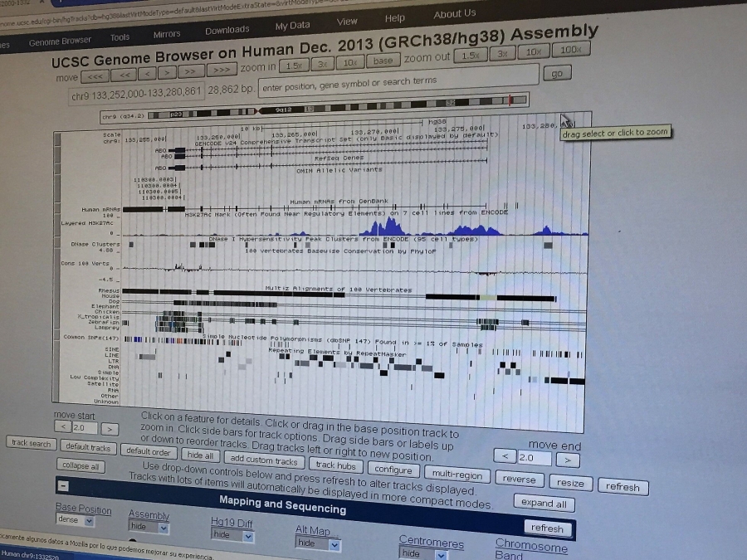The height and width of the screenshot is (560, 747).
Task: Click the move end left arrow
Action: (x=505, y=456)
